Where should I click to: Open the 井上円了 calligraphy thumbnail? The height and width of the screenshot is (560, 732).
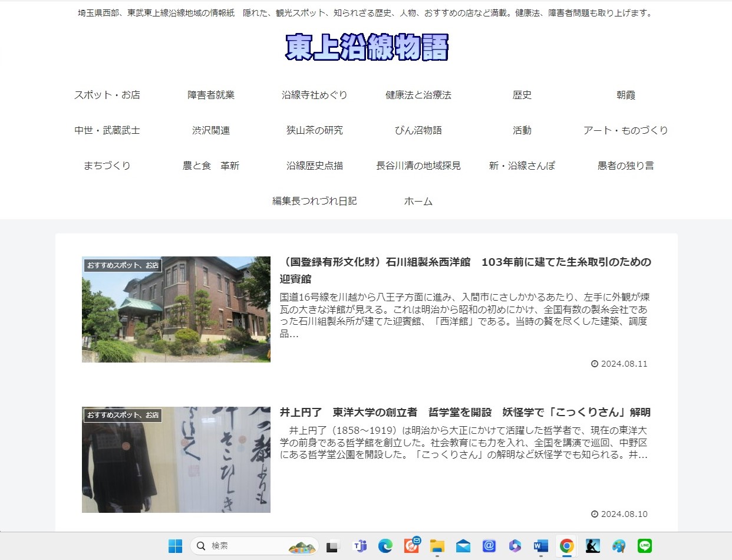[176, 460]
